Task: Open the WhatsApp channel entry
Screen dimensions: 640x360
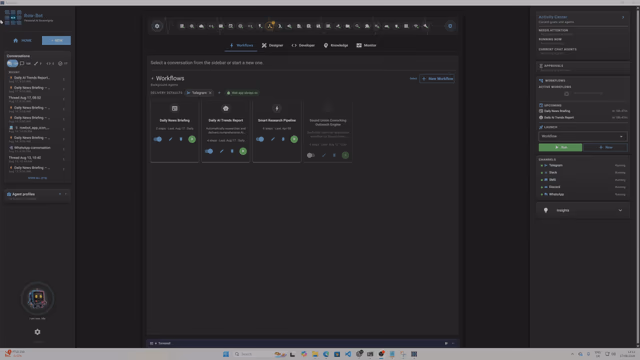Action: point(583,194)
